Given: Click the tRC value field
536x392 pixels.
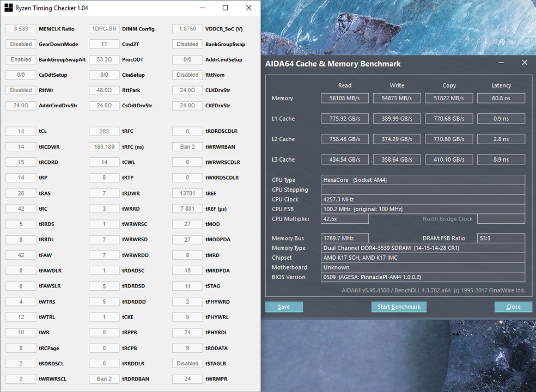Looking at the screenshot, I should tap(21, 209).
